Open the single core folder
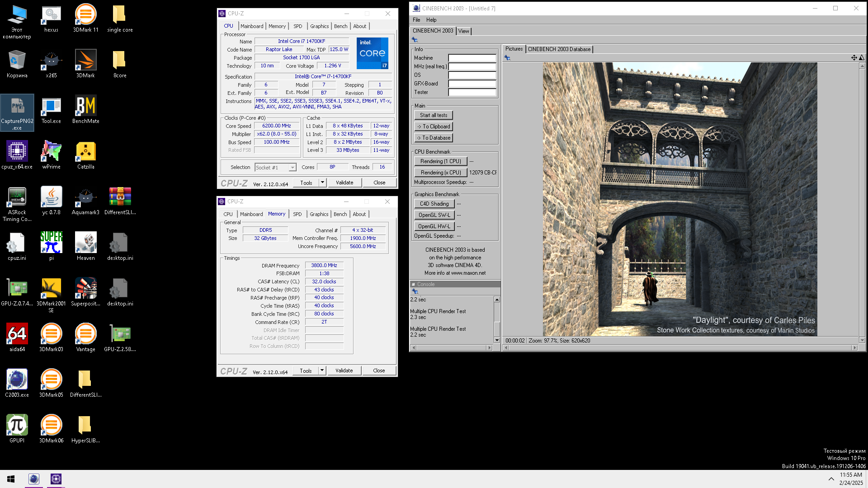868x488 pixels. (x=120, y=19)
